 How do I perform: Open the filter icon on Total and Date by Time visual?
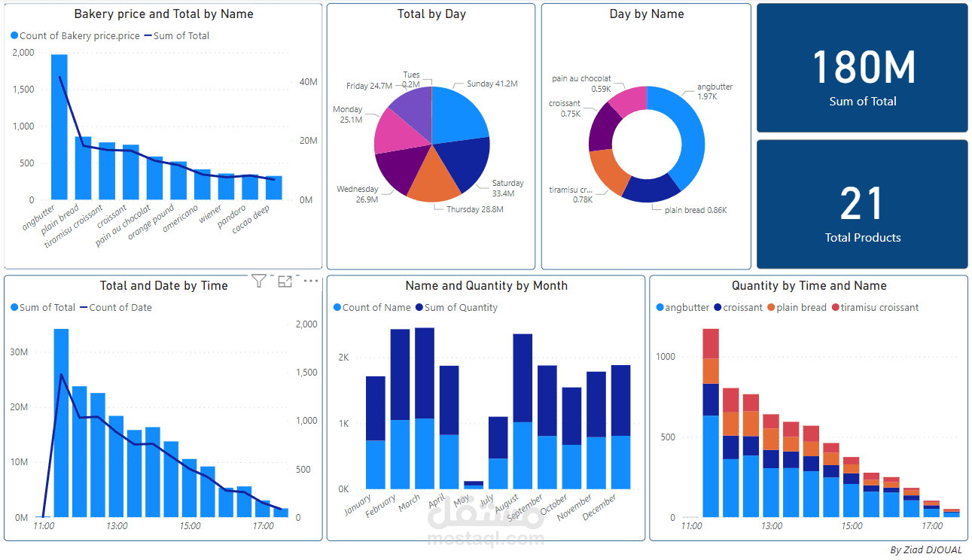pos(258,281)
